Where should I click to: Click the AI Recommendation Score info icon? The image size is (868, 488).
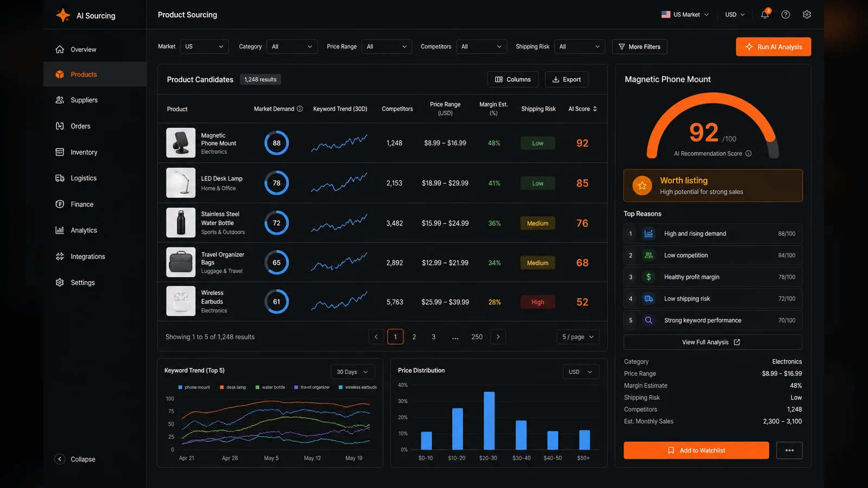(x=749, y=153)
